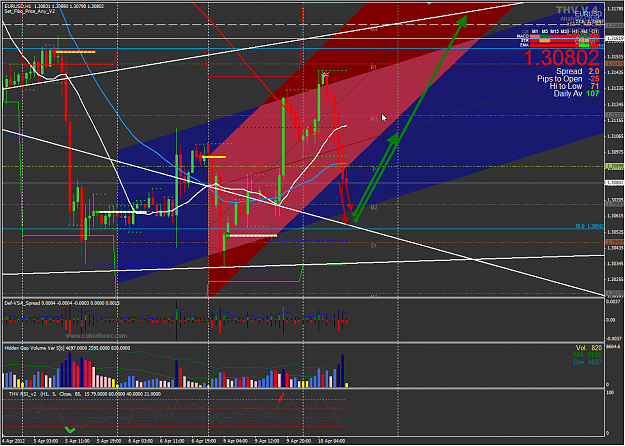Click the green checkmark signal in RSI panel
This screenshot has width=625, height=446.
click(x=70, y=430)
